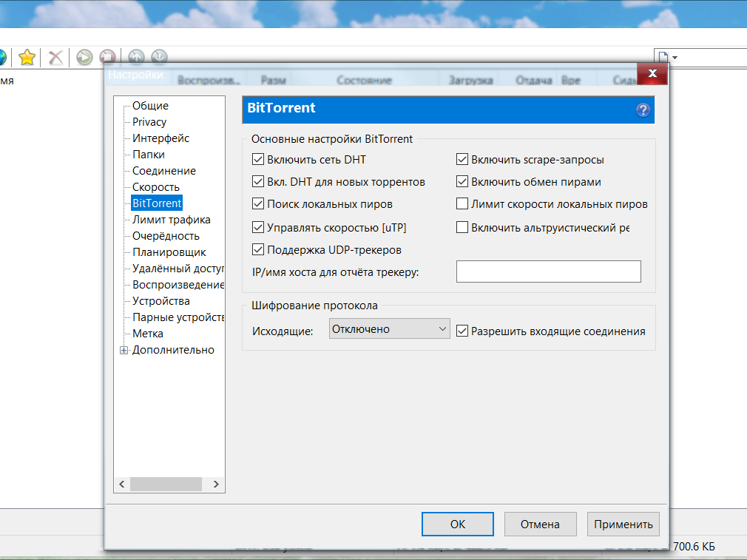Image resolution: width=747 pixels, height=560 pixels.
Task: Expand the 'Дополнительно' tree node
Action: (124, 351)
